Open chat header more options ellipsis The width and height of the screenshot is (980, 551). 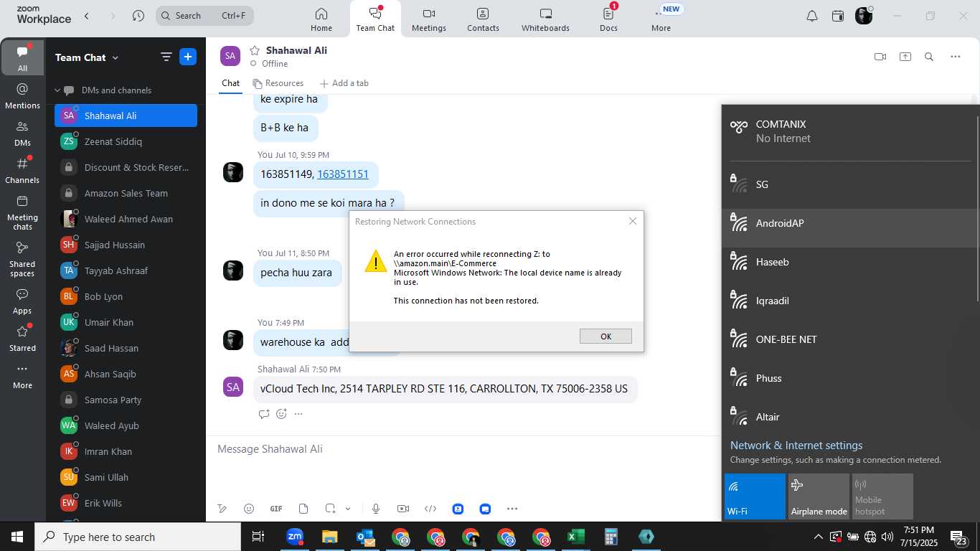click(x=955, y=57)
